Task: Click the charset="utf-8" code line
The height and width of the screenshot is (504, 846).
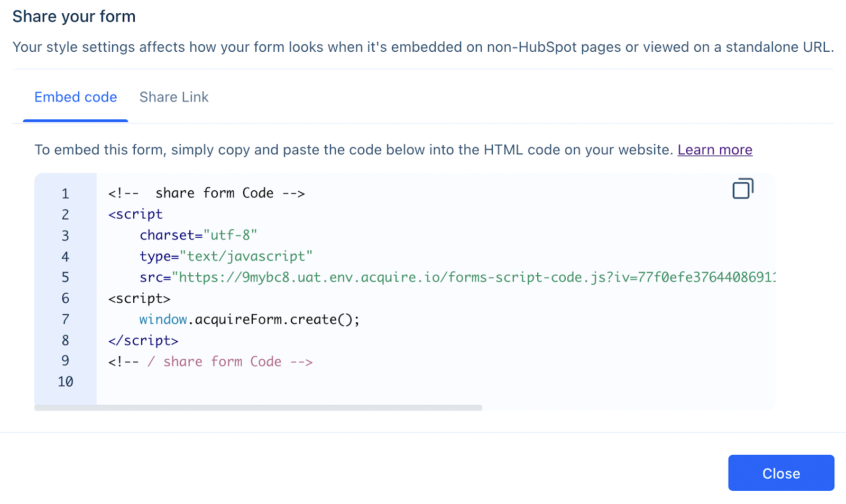Action: click(198, 235)
